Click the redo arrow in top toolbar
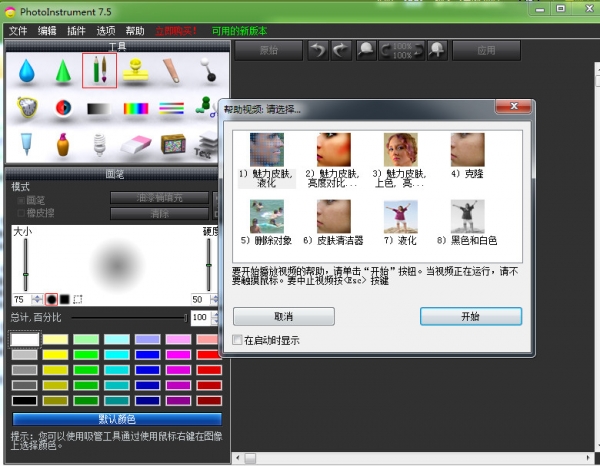 [x=341, y=49]
